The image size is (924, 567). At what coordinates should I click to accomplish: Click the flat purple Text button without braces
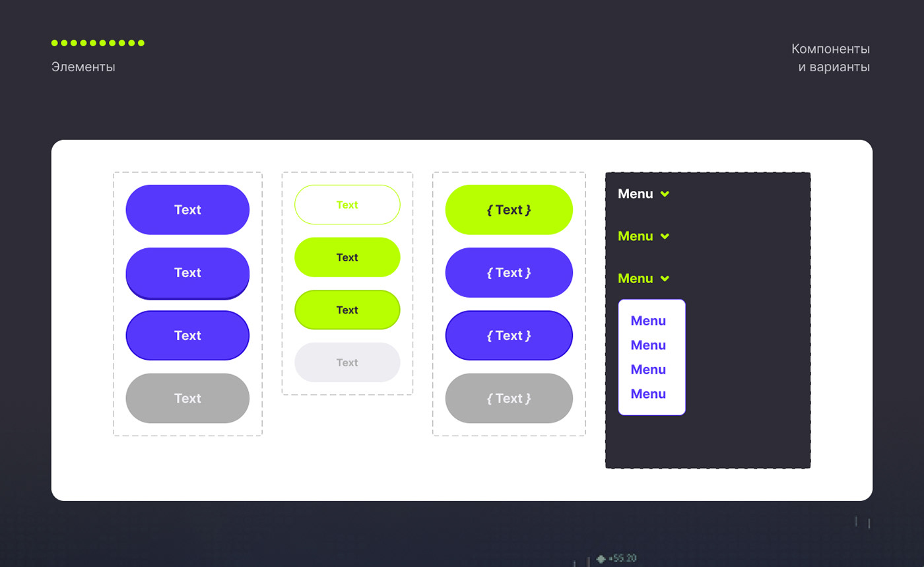(x=187, y=210)
